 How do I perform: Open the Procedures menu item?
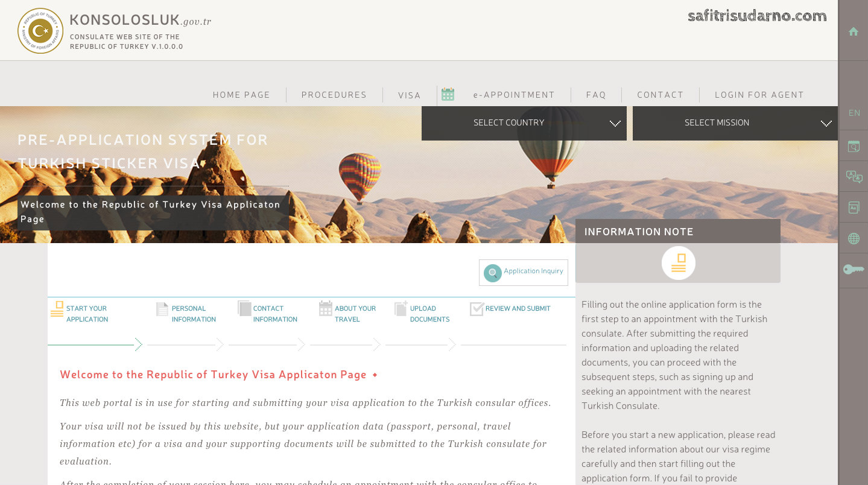tap(334, 95)
